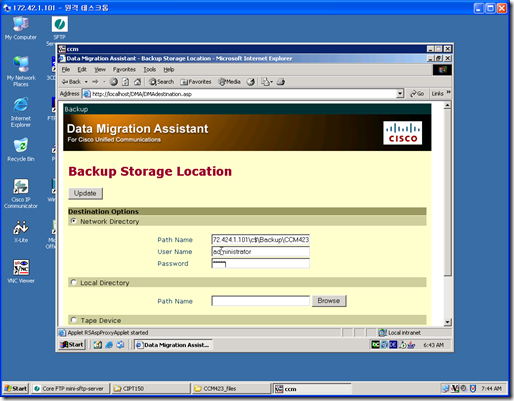Click the History toolbar icon
Screen dimensions: 514x401
[251, 82]
